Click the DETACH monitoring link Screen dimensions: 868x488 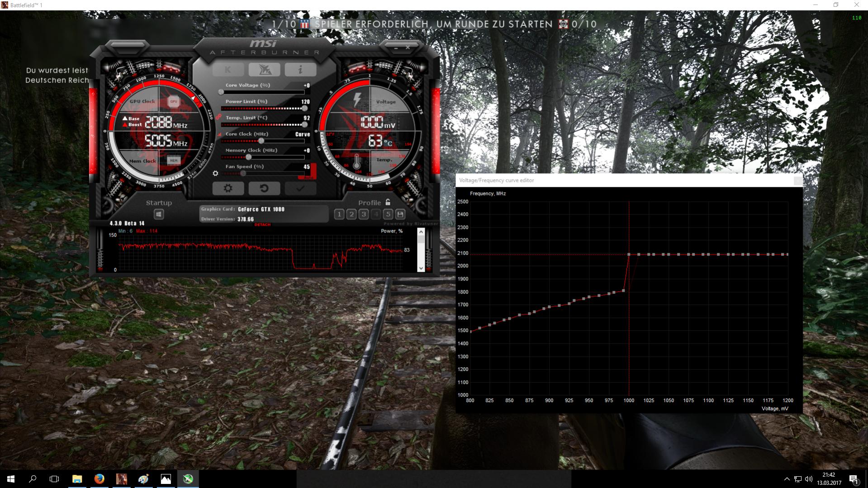click(x=262, y=225)
